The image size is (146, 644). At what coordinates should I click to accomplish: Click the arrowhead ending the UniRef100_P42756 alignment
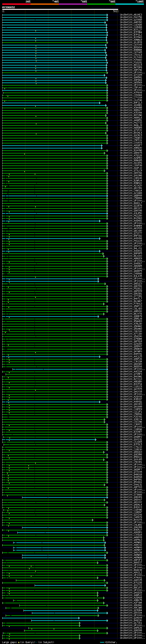pyautogui.click(x=107, y=17)
